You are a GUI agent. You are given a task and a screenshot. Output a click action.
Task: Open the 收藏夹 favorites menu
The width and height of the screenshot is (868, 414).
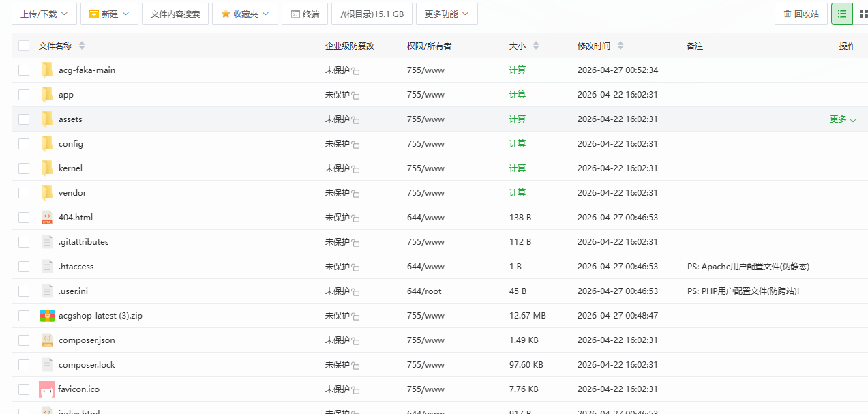point(245,14)
